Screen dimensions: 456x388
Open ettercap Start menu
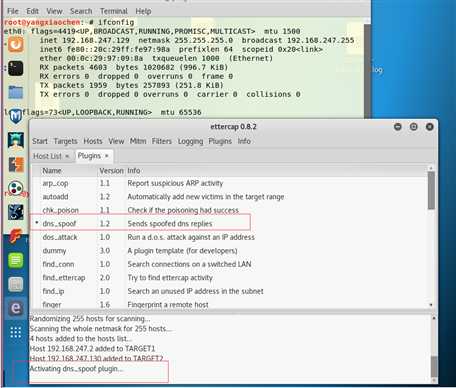40,141
